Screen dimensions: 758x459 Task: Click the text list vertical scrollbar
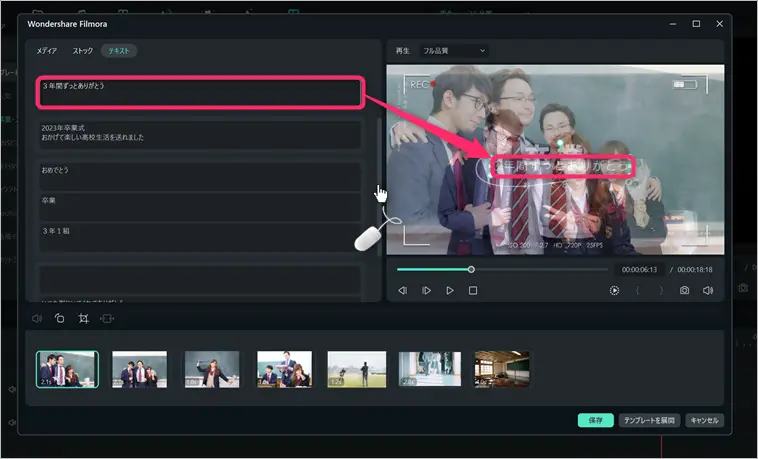pos(379,186)
